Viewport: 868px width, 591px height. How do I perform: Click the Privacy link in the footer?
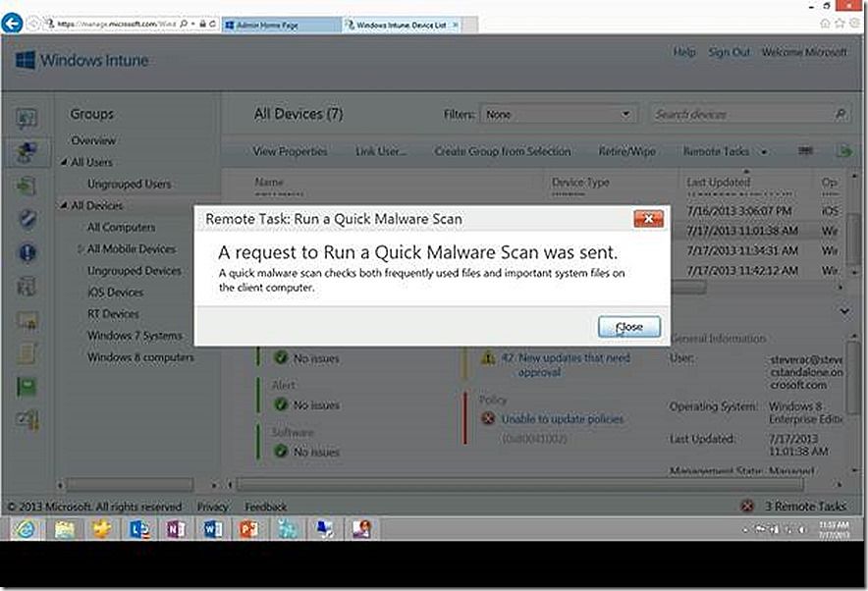pos(212,507)
